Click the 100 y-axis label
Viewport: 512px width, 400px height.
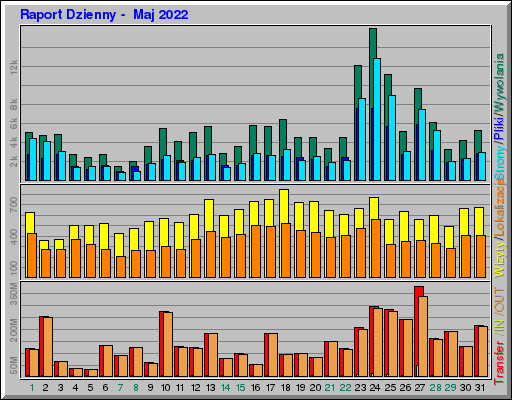pos(14,268)
